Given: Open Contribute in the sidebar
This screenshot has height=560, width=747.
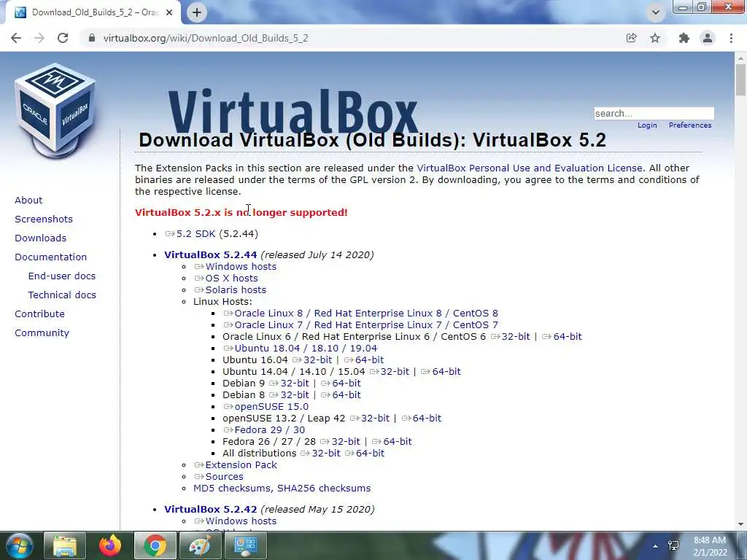Looking at the screenshot, I should tap(39, 314).
